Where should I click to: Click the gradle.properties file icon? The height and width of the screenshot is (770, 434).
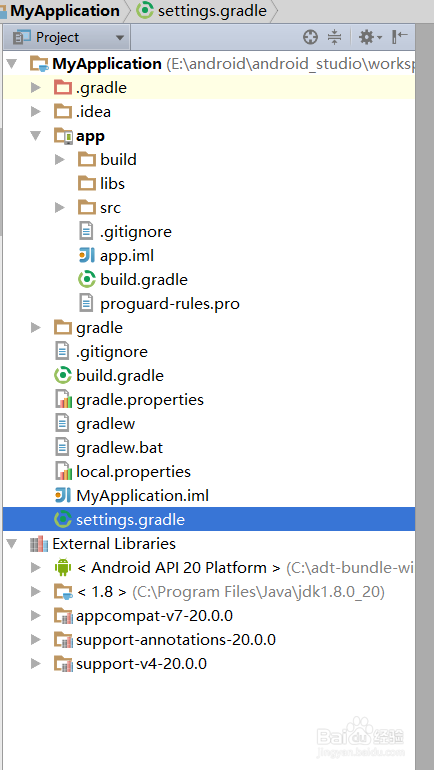coord(63,400)
